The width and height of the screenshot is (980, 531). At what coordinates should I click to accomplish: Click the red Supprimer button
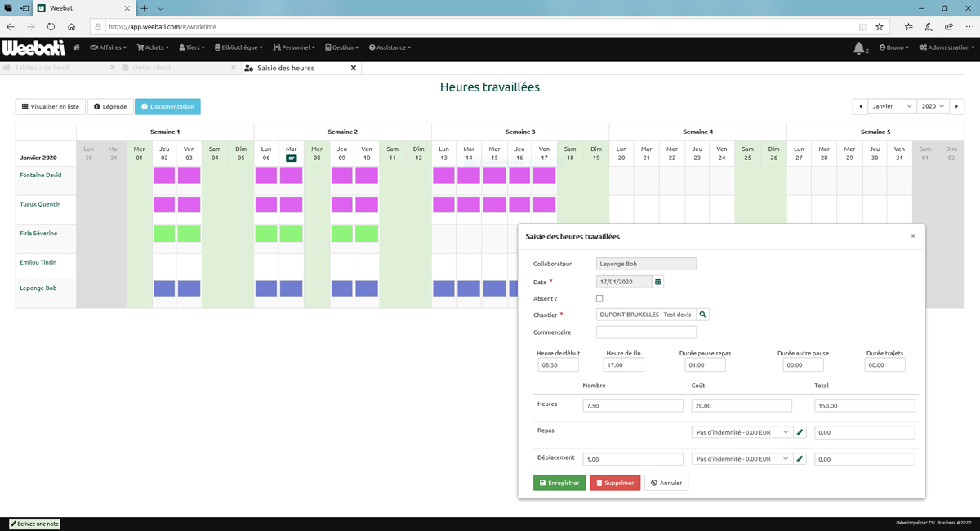coord(615,483)
